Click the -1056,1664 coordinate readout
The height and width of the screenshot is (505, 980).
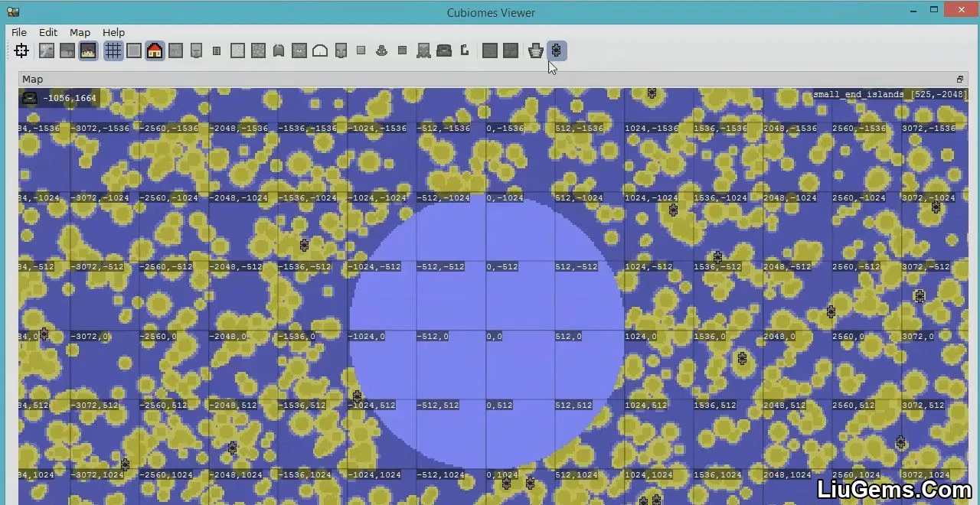coord(70,98)
